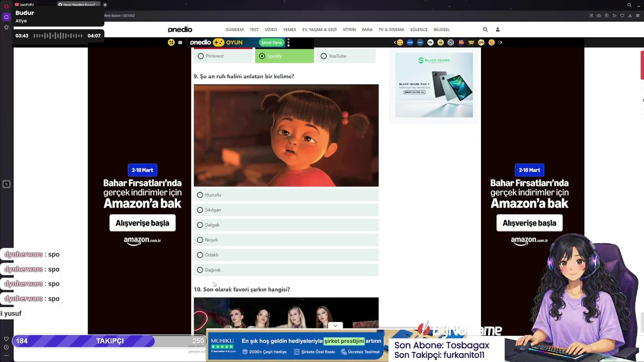Open the Onedio site search
Image resolution: width=644 pixels, height=362 pixels.
(485, 30)
